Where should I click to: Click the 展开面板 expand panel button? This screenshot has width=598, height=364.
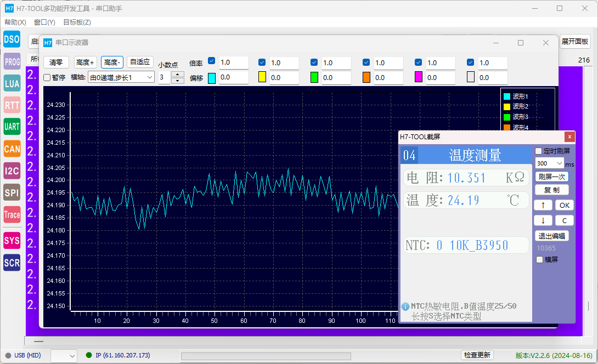click(x=575, y=41)
